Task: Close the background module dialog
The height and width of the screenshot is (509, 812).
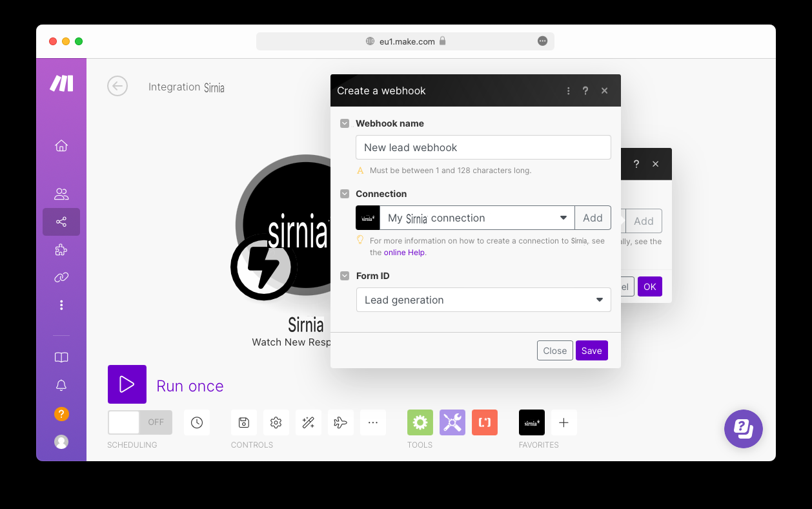Action: point(656,164)
